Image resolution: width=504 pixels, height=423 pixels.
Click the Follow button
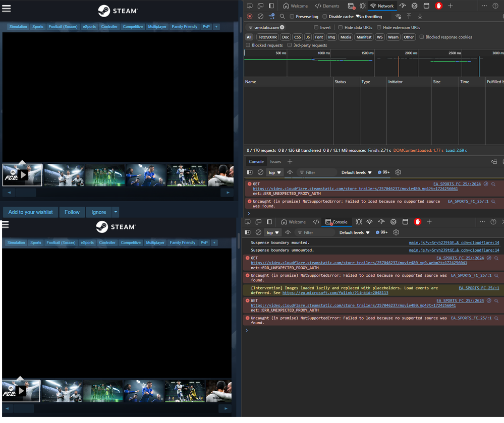[72, 212]
